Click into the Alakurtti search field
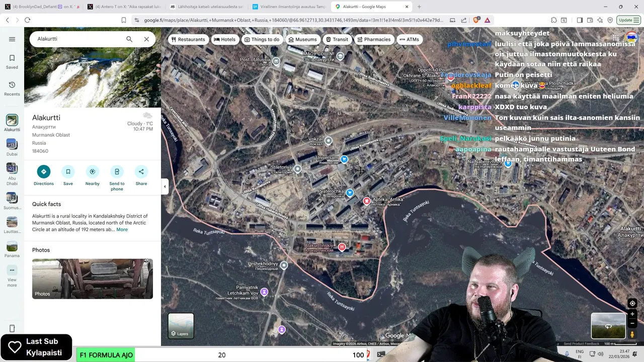This screenshot has width=644, height=362. point(78,39)
